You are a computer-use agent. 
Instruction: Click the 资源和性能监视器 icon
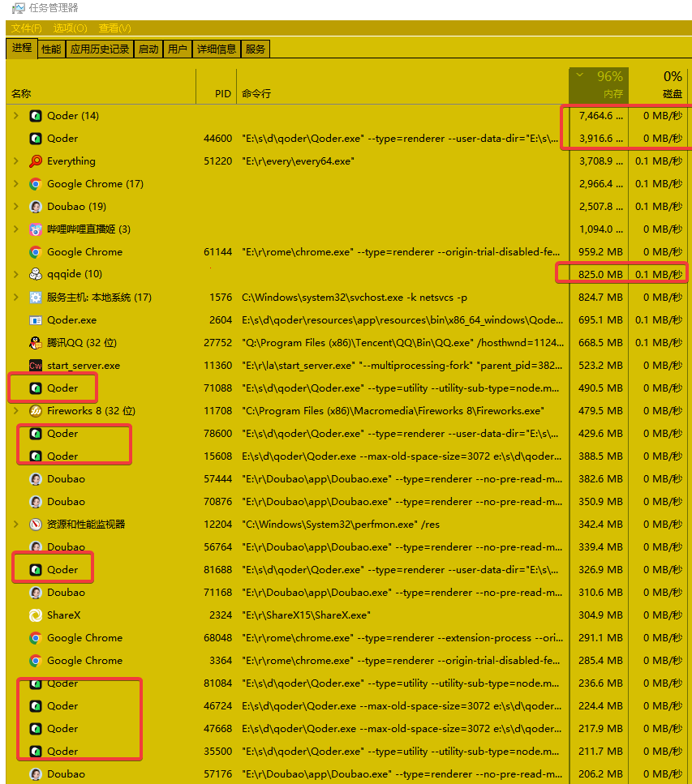36,525
